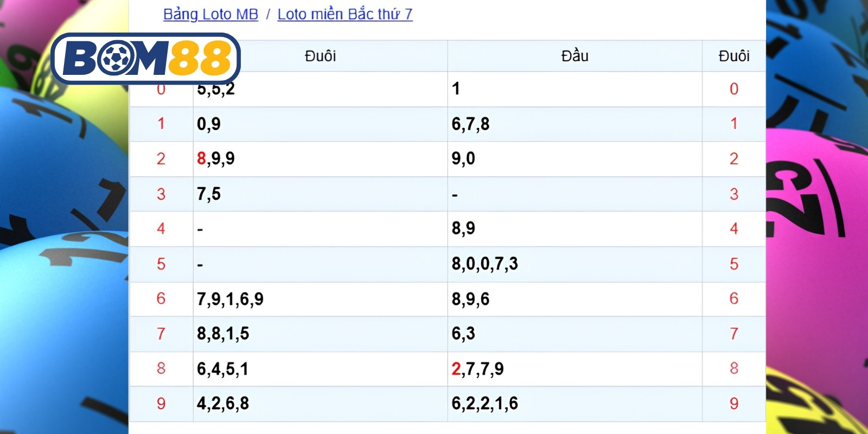Click the right row number 9
The height and width of the screenshot is (434, 868).
tap(734, 404)
